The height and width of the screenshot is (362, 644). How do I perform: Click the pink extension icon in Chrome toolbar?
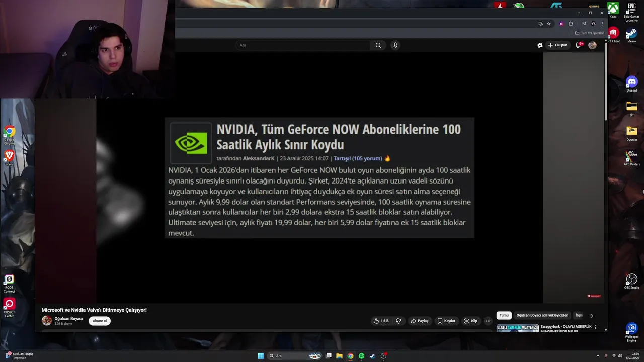561,24
